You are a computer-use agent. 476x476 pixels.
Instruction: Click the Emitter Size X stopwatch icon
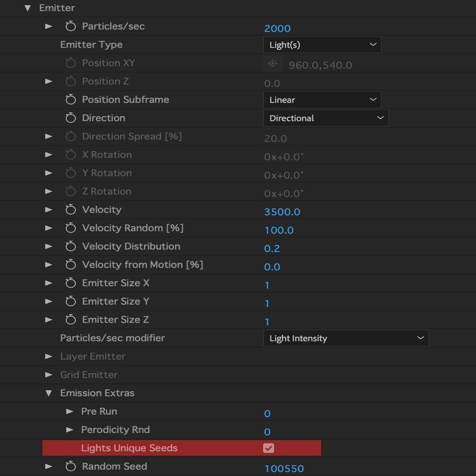pos(71,283)
